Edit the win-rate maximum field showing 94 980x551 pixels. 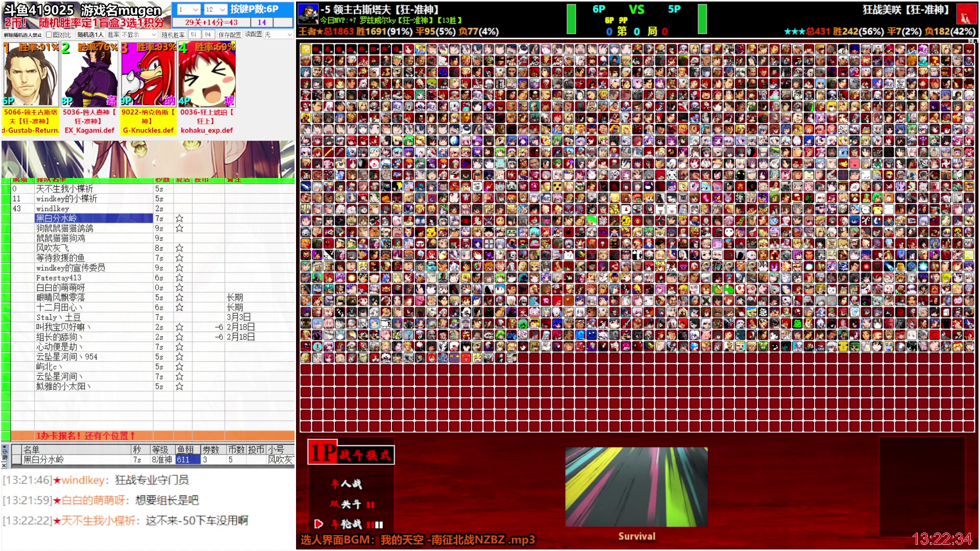208,35
